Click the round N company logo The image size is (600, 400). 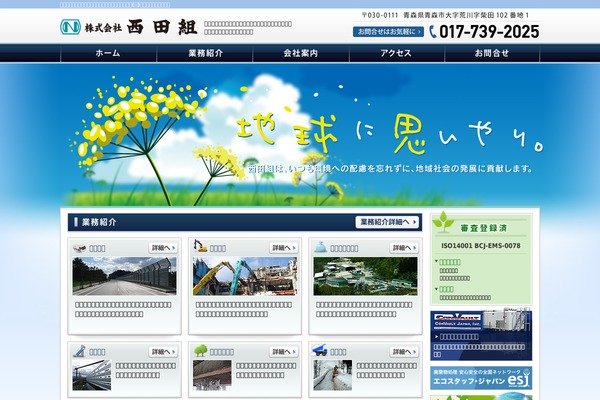(x=70, y=27)
